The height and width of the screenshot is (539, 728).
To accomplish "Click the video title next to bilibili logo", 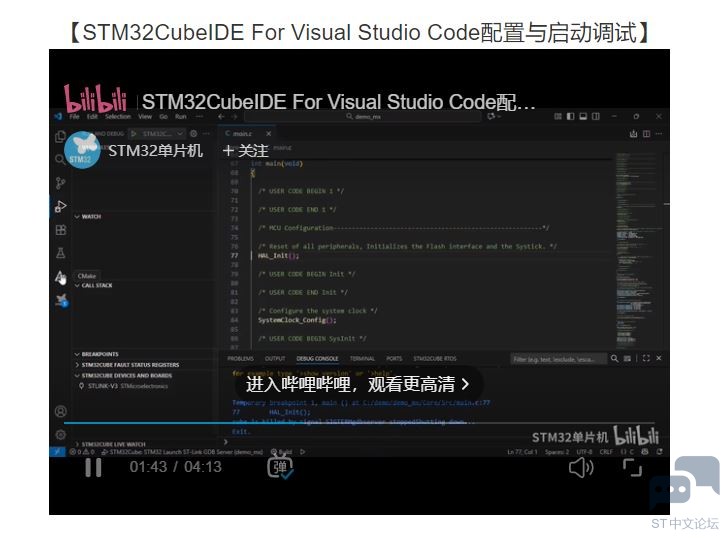I will (338, 102).
